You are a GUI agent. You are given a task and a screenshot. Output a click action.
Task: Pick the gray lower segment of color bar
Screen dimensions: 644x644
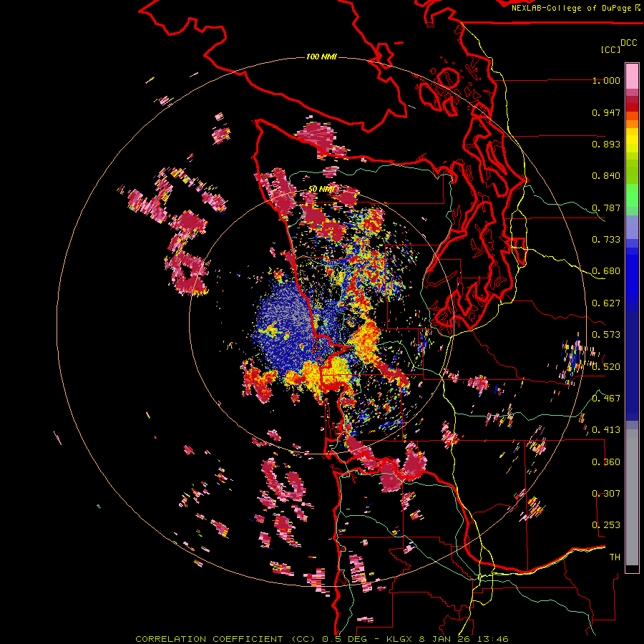pos(632,497)
